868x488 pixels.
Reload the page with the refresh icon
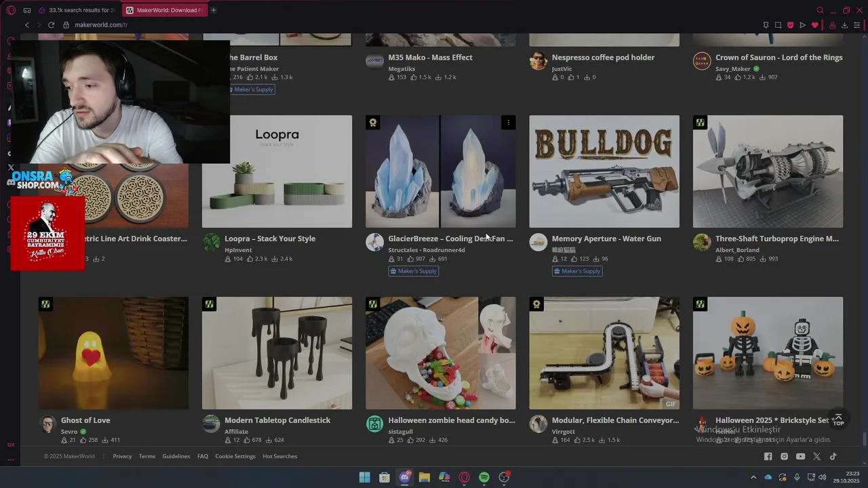click(51, 25)
